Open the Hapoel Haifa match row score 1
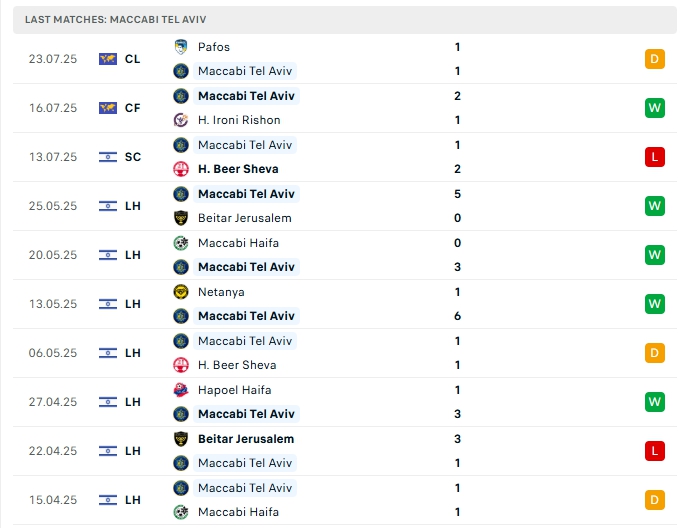Screen dimensions: 688x528 457,390
